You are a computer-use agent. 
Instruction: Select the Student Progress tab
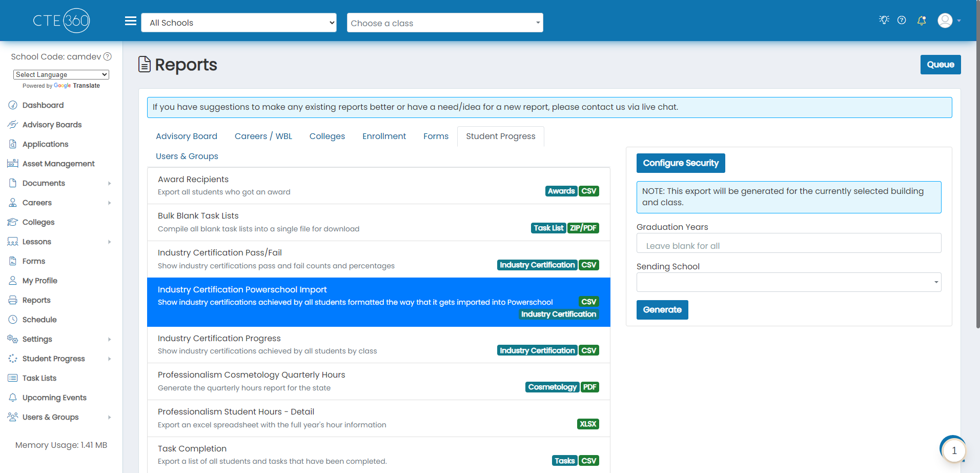pyautogui.click(x=501, y=136)
